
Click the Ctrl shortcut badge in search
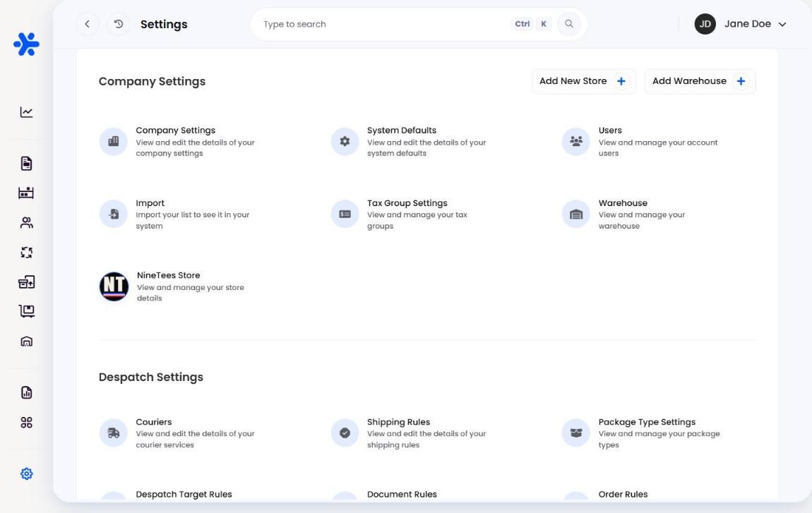click(522, 24)
